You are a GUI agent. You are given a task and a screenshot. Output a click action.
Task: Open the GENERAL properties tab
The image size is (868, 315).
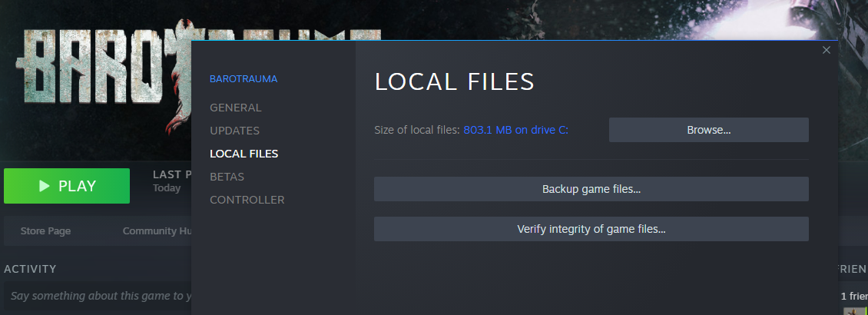pos(235,108)
